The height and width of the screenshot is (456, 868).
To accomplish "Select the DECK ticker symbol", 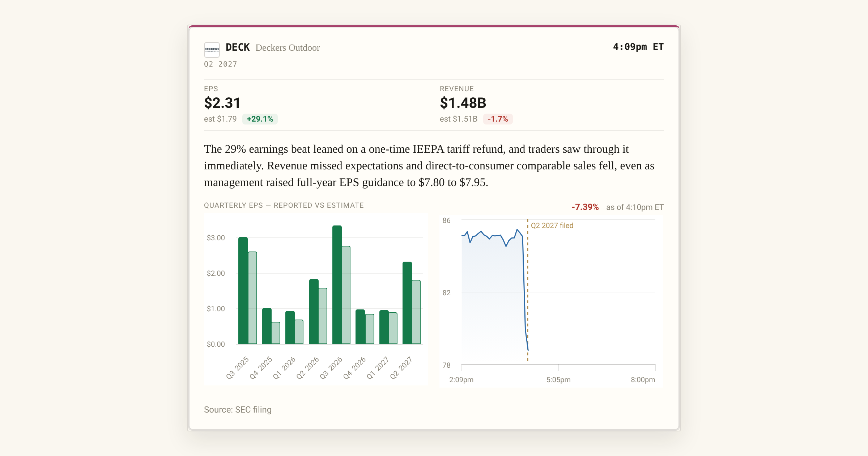I will tap(238, 47).
